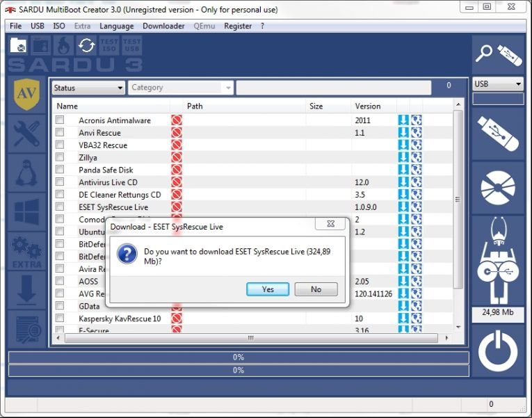Tick the Zillya checkbox
Viewport: 532px width, 418px height.
(60, 156)
